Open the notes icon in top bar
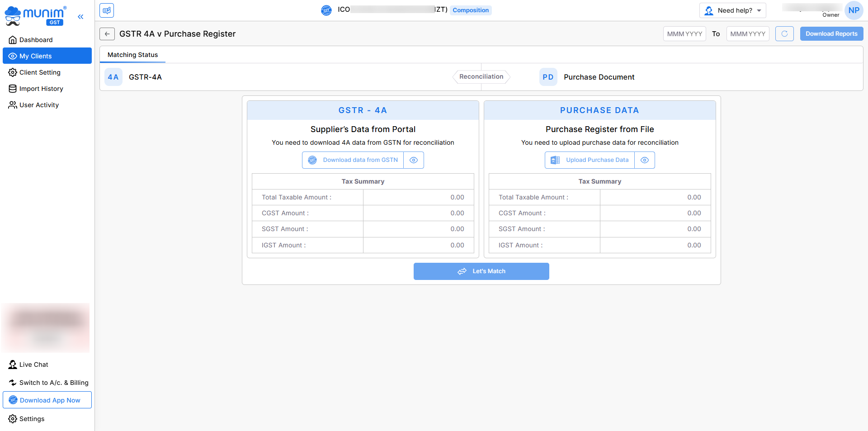Screen dimensions: 868x431 pyautogui.click(x=107, y=10)
